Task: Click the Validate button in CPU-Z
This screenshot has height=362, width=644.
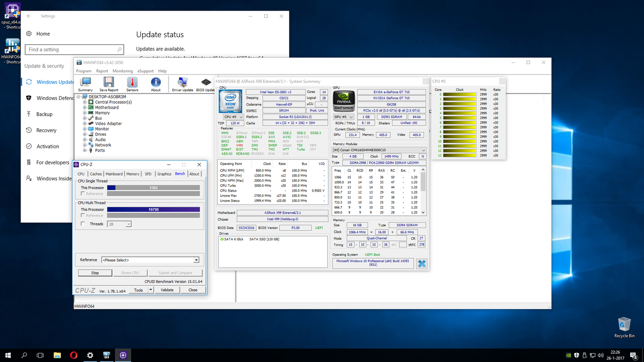Action: pos(167,290)
